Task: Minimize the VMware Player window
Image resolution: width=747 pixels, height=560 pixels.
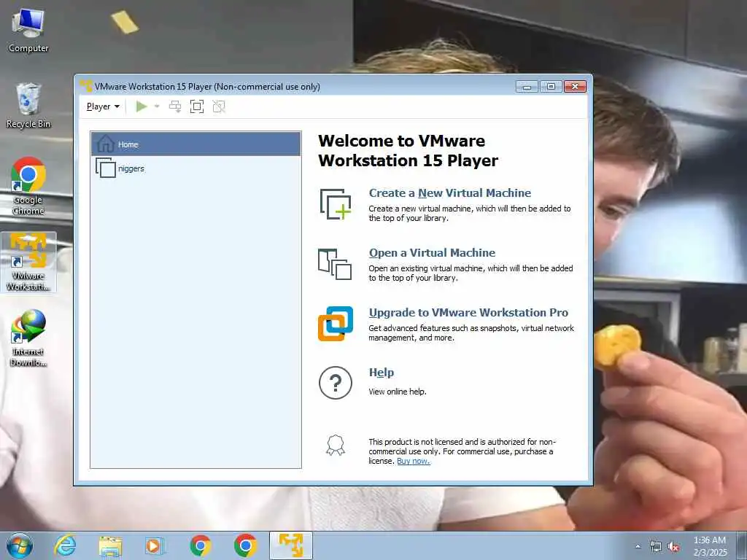Action: [x=527, y=87]
